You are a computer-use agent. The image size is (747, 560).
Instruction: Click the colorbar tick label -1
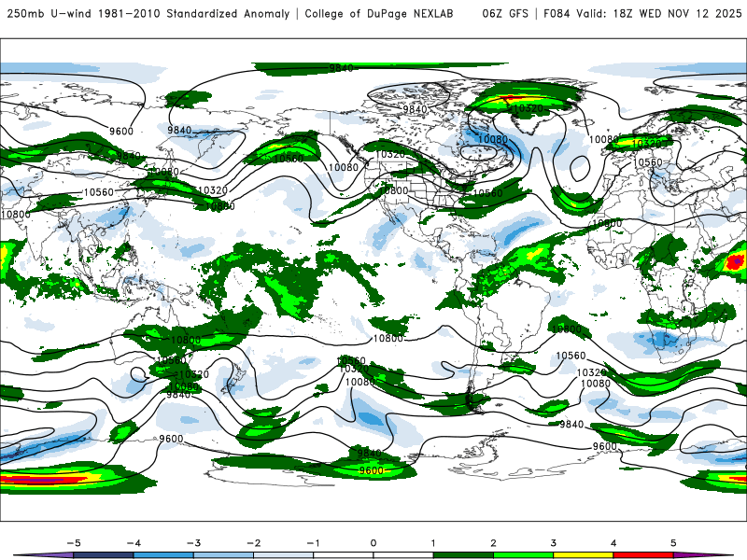point(313,543)
